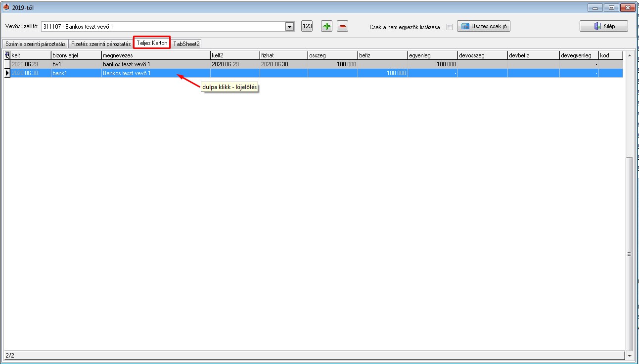Image resolution: width=639 pixels, height=364 pixels.
Task: Switch to the Számla szerinti pároztatás tab
Action: pos(35,44)
